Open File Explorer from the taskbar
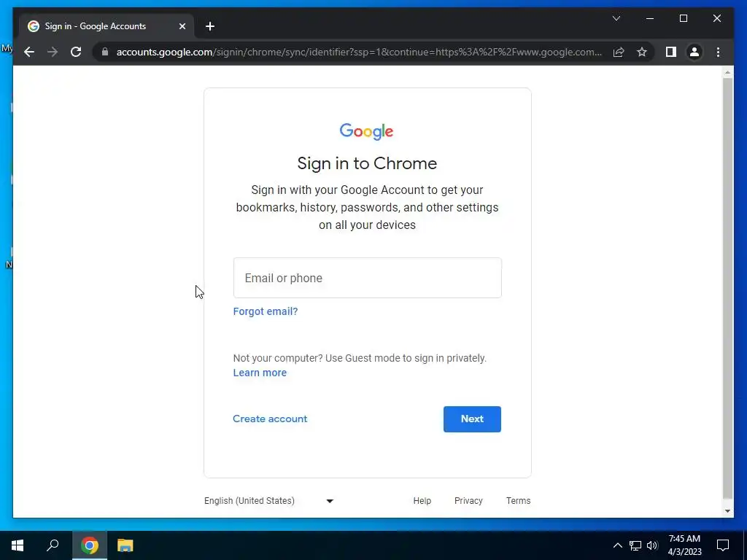747x560 pixels. (125, 545)
